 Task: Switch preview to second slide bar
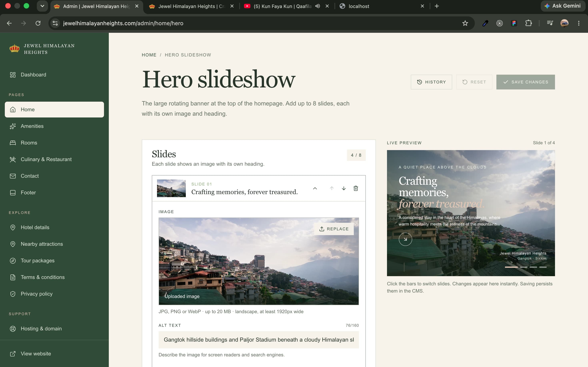click(x=523, y=267)
